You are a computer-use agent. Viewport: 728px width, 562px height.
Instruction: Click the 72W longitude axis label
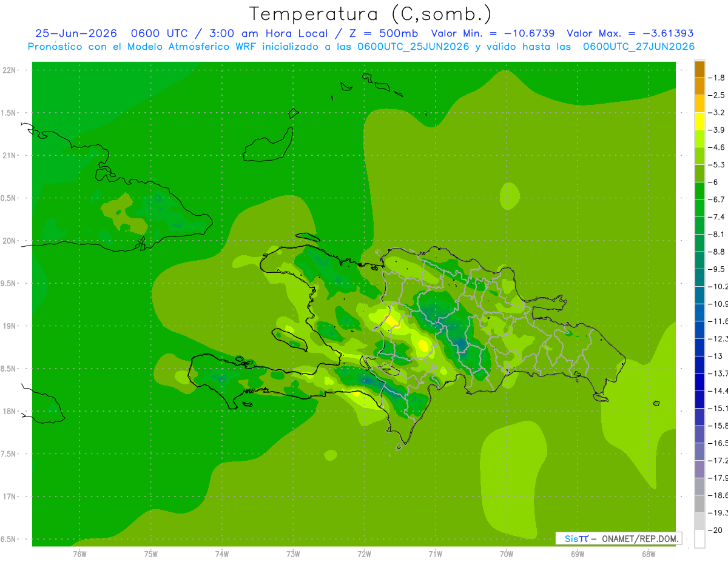(x=364, y=554)
